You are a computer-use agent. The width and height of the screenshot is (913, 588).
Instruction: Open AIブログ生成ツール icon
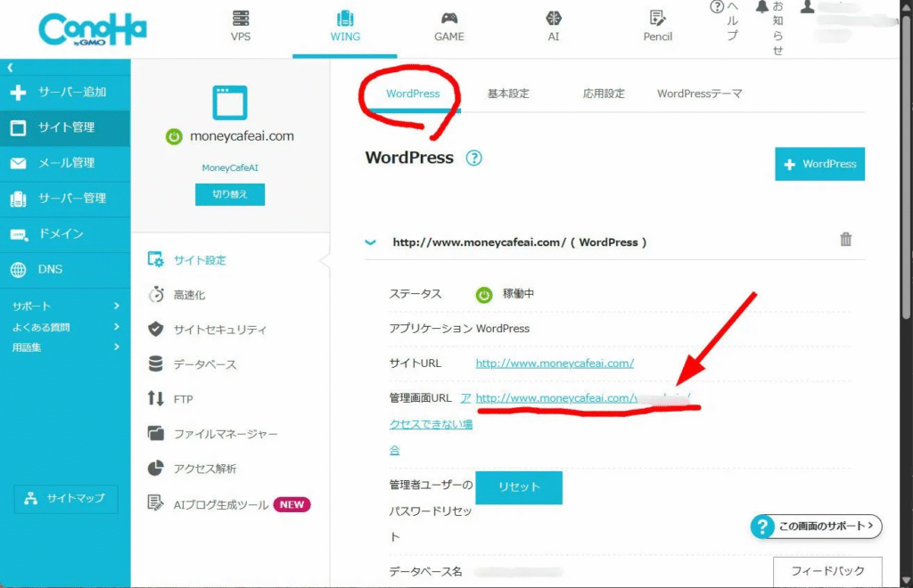click(155, 503)
